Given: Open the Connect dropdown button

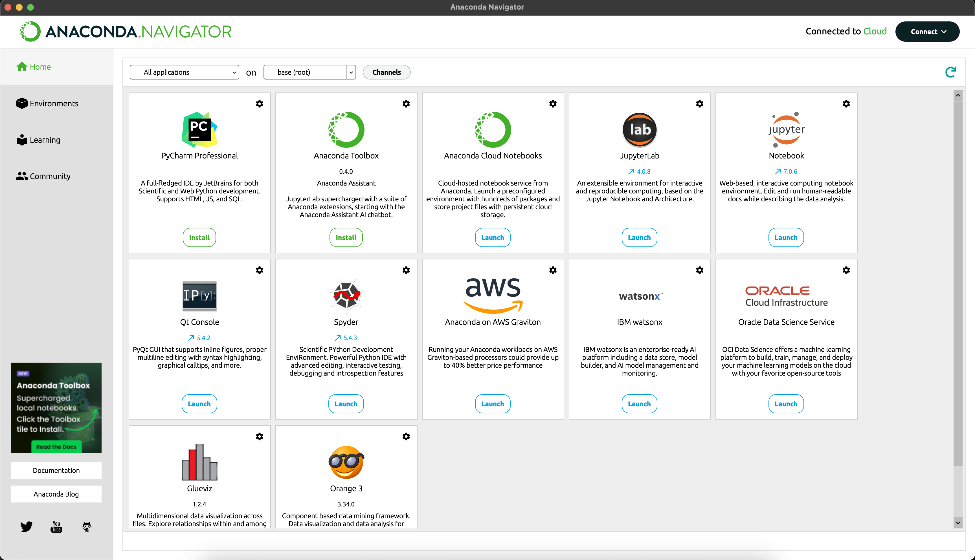Looking at the screenshot, I should tap(927, 32).
